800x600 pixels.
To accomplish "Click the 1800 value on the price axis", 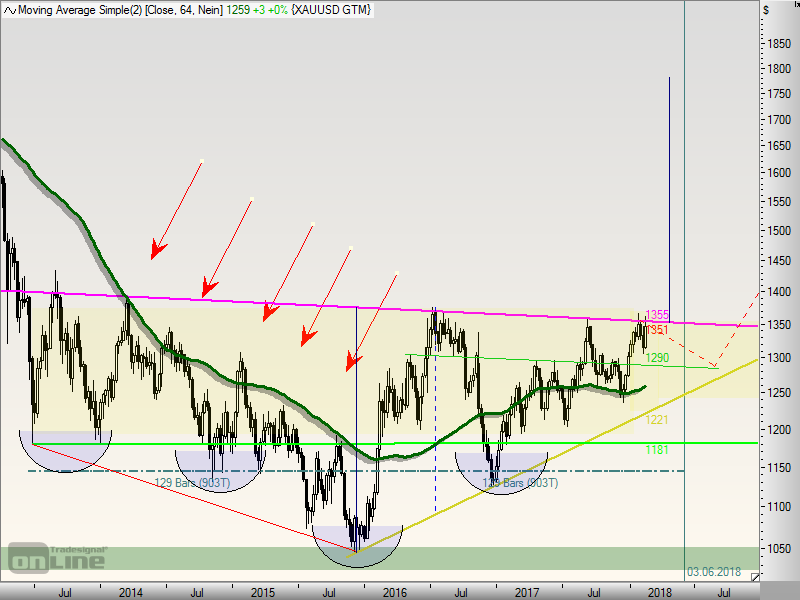I will pos(773,69).
